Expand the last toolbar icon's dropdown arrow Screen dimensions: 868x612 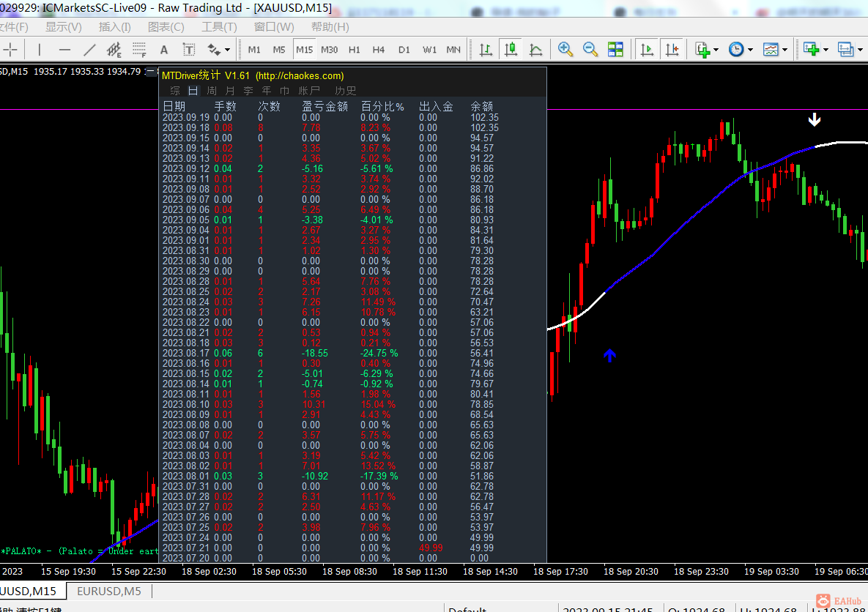[x=860, y=50]
